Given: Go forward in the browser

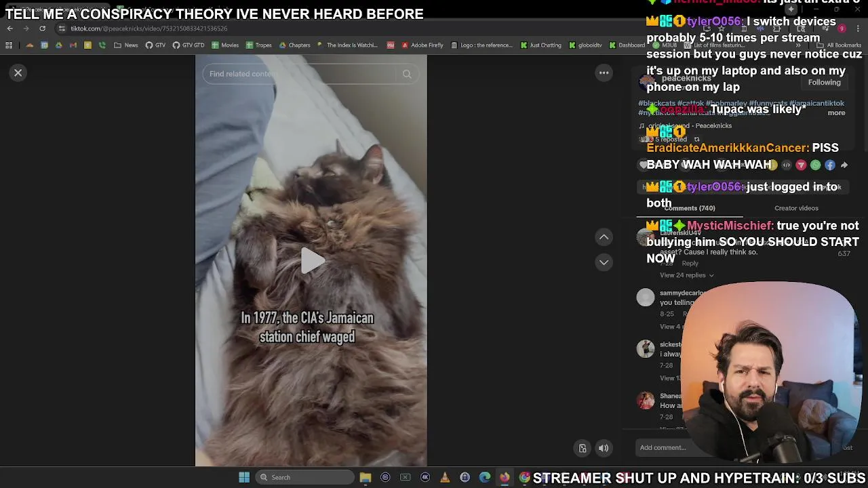Looking at the screenshot, I should point(26,28).
